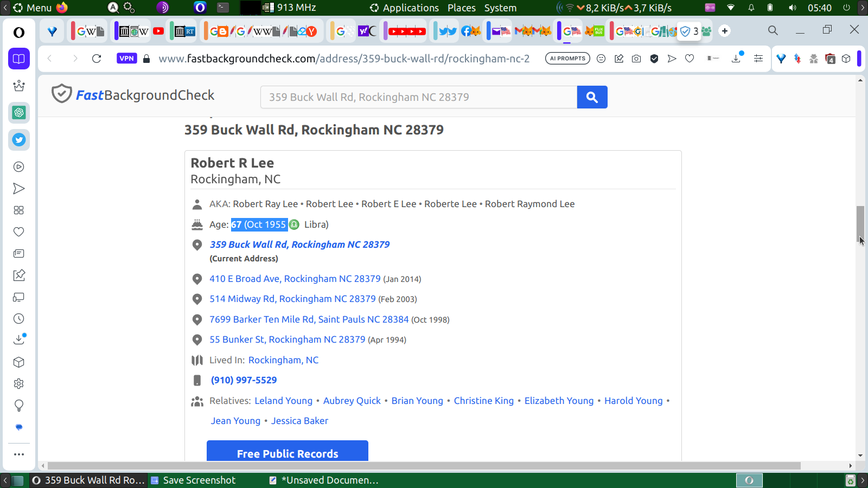The image size is (868, 488).
Task: Toggle the VPN badge in address bar
Action: (126, 59)
